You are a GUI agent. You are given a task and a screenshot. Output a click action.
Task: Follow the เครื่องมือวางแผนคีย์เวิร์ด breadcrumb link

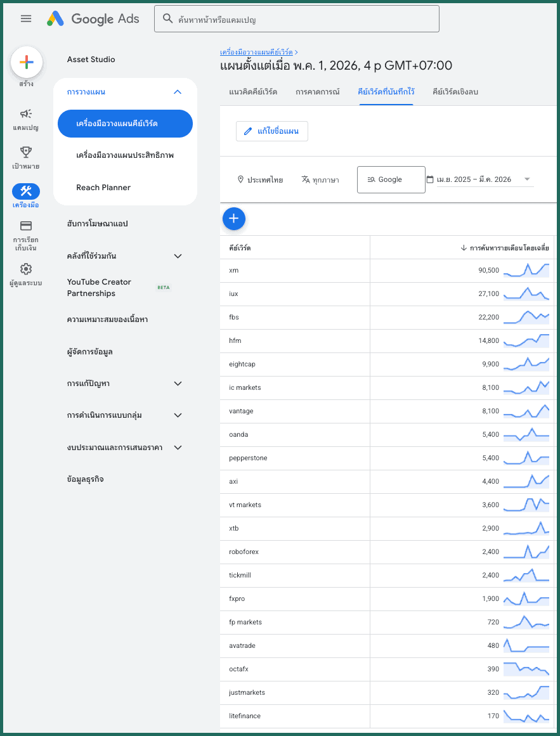(x=256, y=52)
